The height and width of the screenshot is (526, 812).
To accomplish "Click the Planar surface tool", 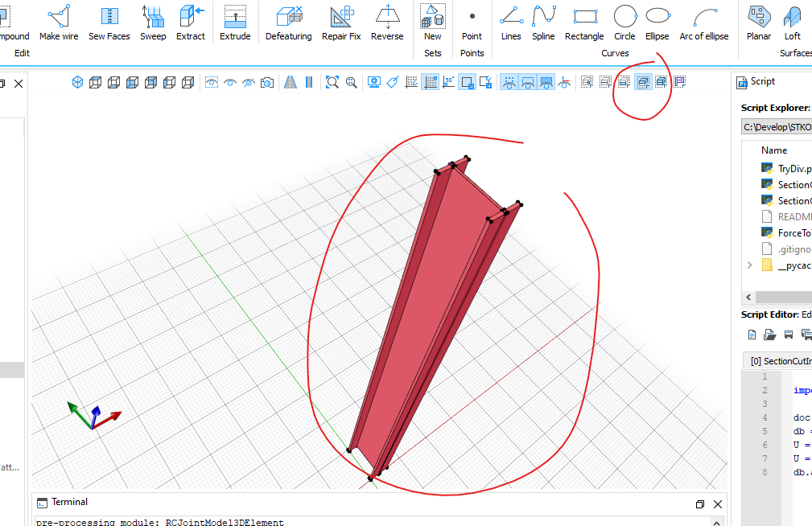I will tap(759, 23).
